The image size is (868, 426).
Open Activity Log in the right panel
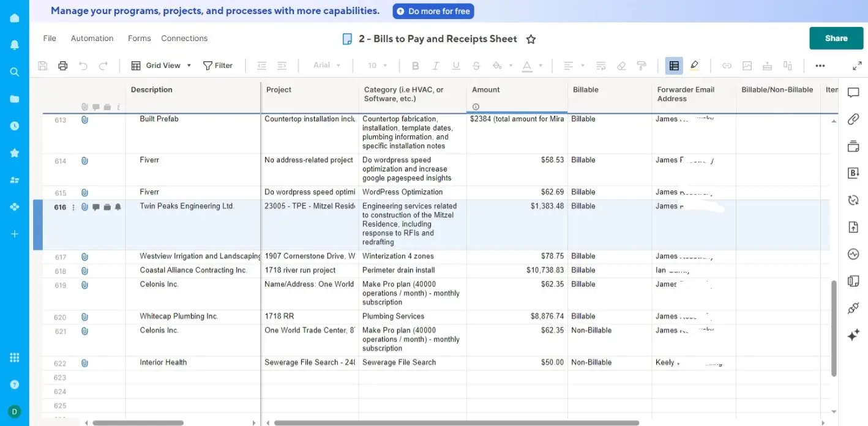pyautogui.click(x=853, y=254)
